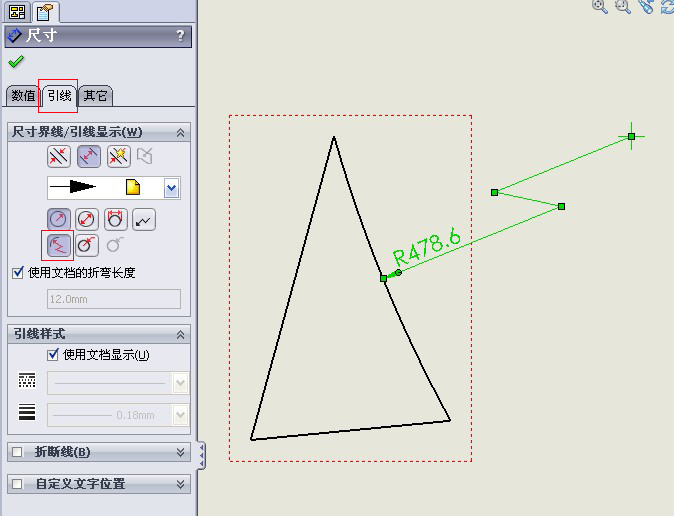The height and width of the screenshot is (516, 674).
Task: Select the inside arrows placement icon
Action: tap(89, 156)
